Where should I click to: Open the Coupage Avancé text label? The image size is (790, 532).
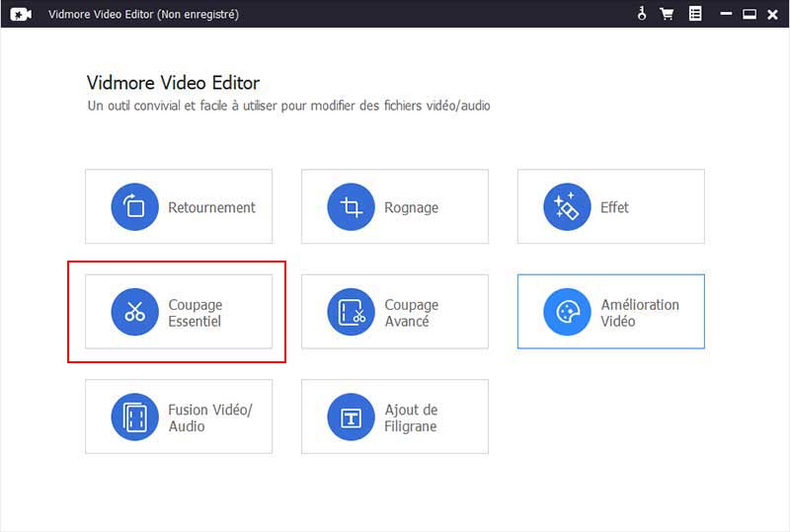point(411,313)
